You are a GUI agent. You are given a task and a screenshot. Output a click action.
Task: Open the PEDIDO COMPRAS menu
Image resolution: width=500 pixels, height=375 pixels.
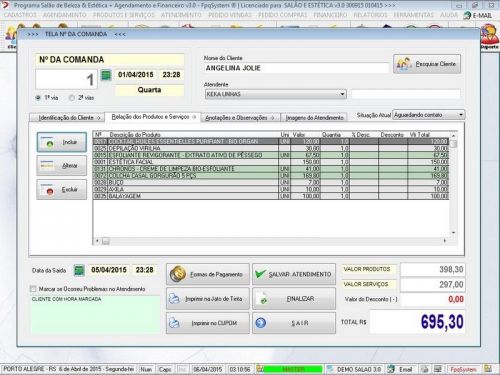click(282, 15)
